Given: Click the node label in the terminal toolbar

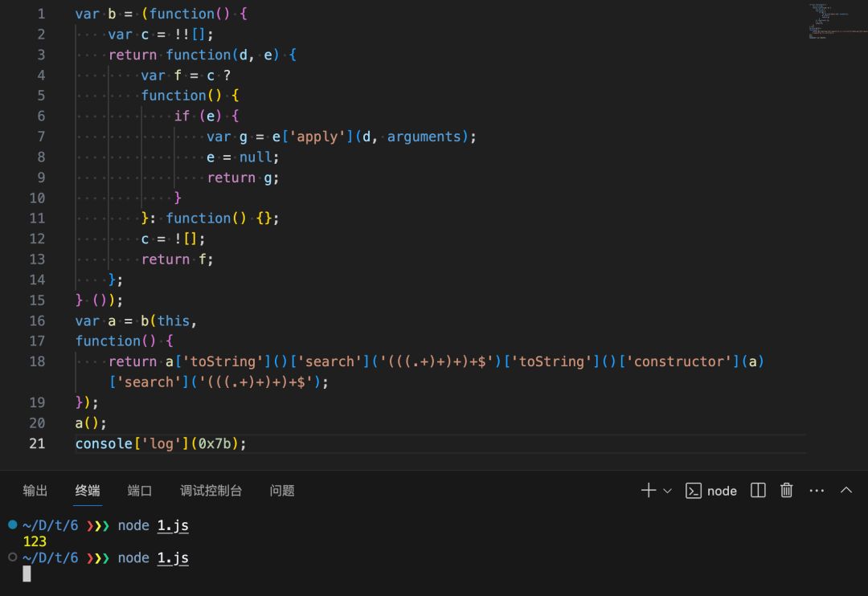Looking at the screenshot, I should tap(722, 491).
